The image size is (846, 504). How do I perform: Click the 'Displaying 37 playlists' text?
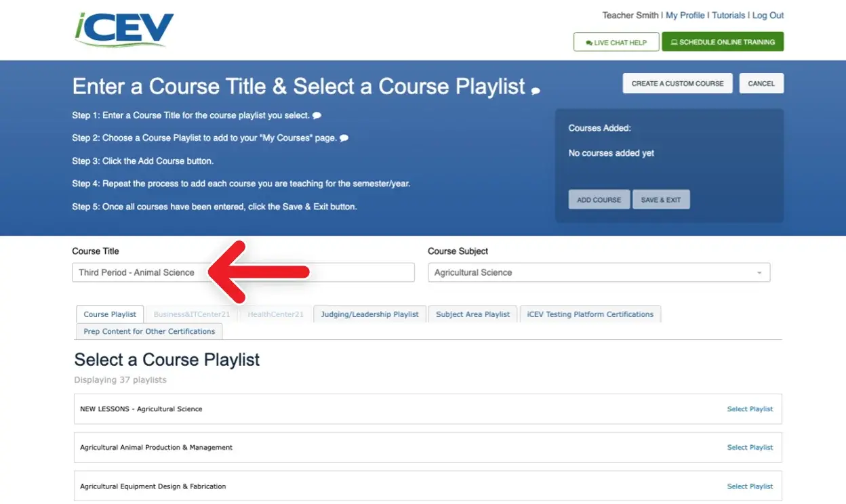click(120, 380)
